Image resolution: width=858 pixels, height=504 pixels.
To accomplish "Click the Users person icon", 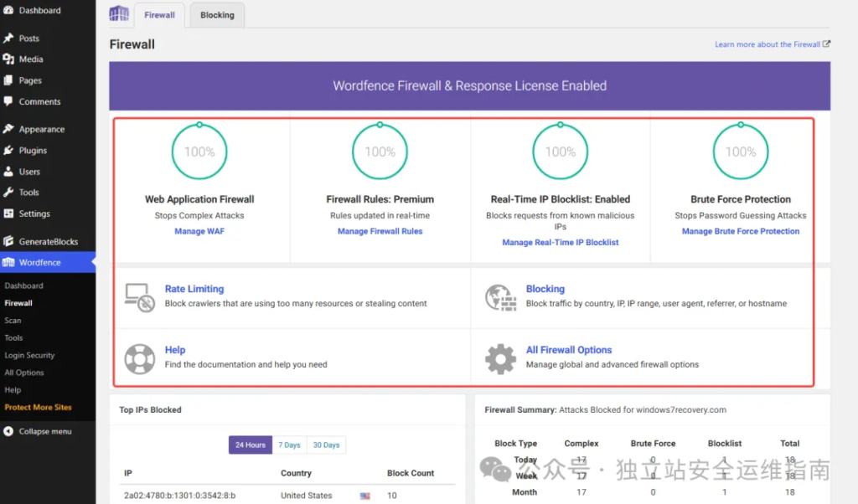I will [8, 171].
